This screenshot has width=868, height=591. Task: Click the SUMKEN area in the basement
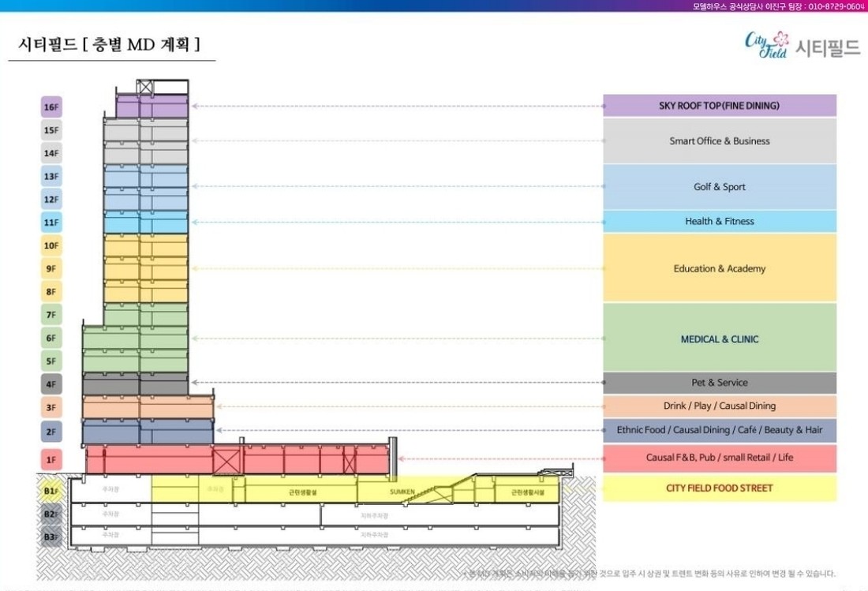coord(402,492)
